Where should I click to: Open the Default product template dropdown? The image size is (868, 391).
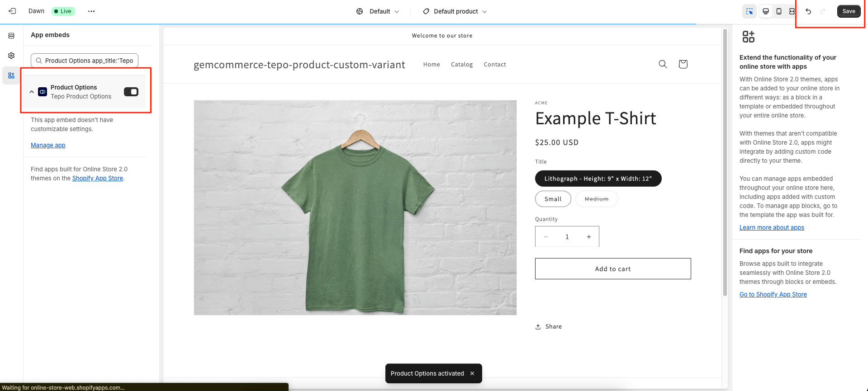(455, 11)
